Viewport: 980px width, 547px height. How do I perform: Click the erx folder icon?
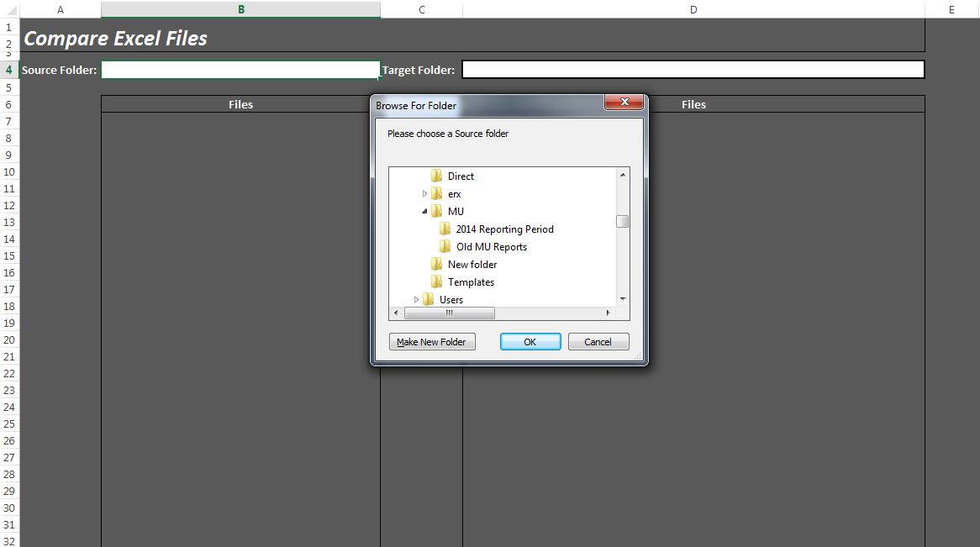[x=436, y=194]
